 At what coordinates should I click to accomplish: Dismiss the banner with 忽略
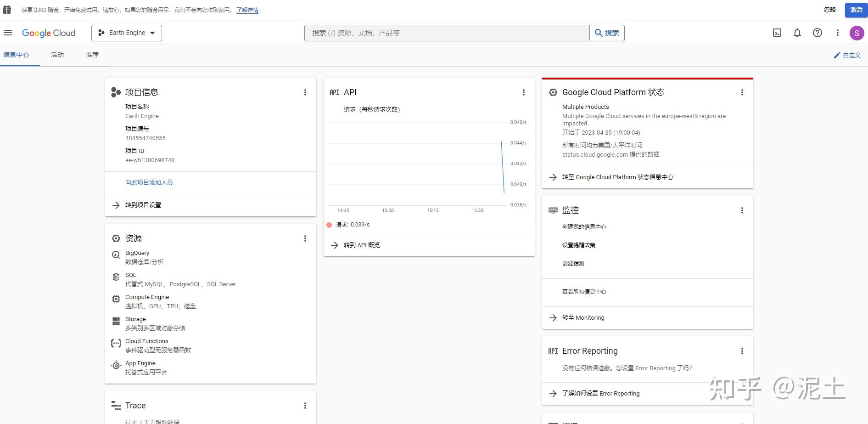pos(830,10)
